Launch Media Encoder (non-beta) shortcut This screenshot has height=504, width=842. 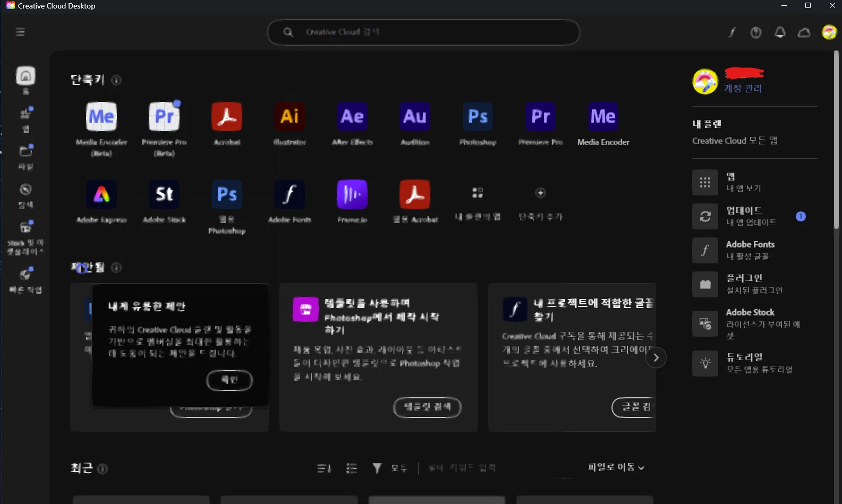click(603, 117)
